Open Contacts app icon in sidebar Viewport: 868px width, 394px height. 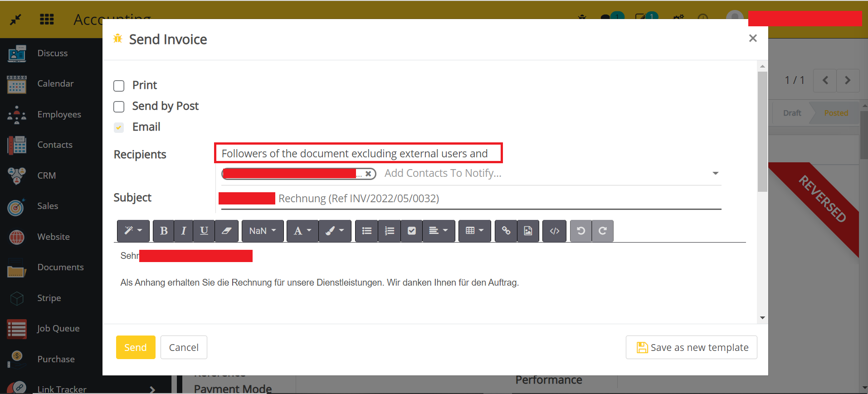pyautogui.click(x=17, y=145)
